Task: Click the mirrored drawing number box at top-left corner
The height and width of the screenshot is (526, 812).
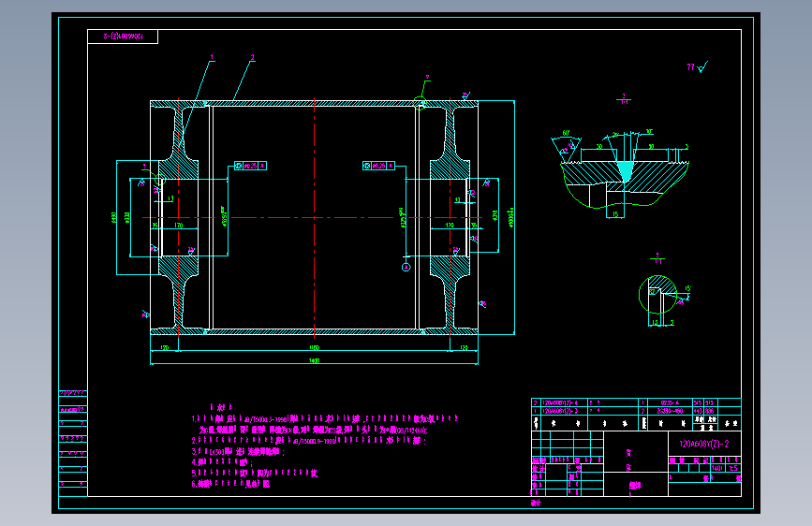Action: click(123, 37)
